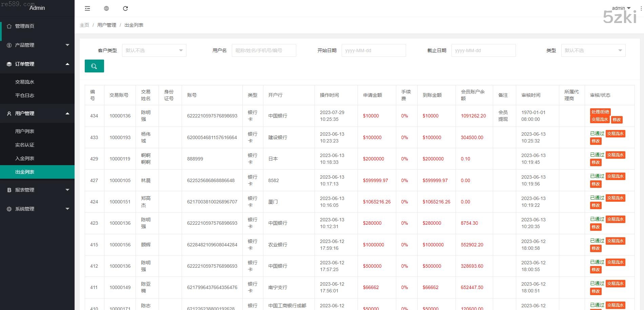Collapse the 订单管理 sidebar section
The width and height of the screenshot is (644, 310).
pyautogui.click(x=37, y=64)
